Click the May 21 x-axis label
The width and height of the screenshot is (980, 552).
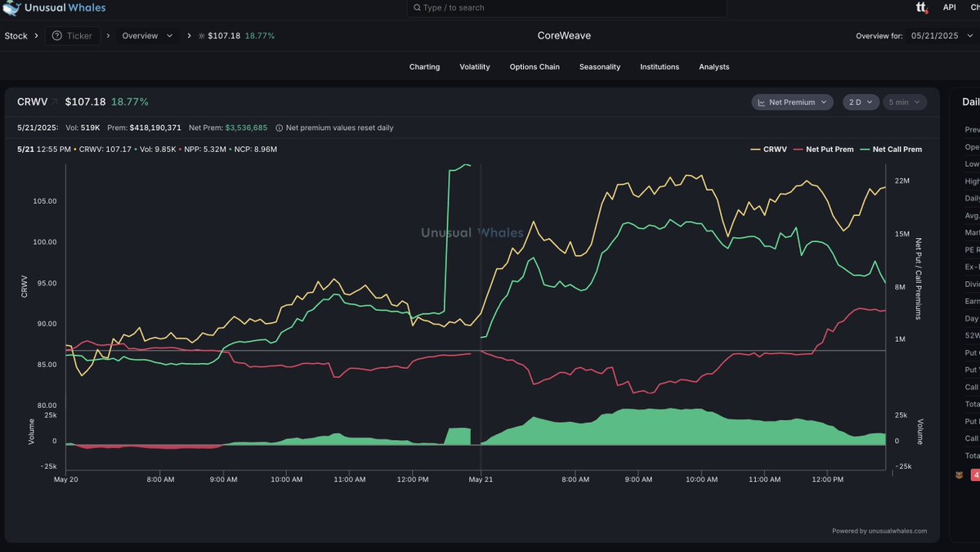[x=481, y=479]
